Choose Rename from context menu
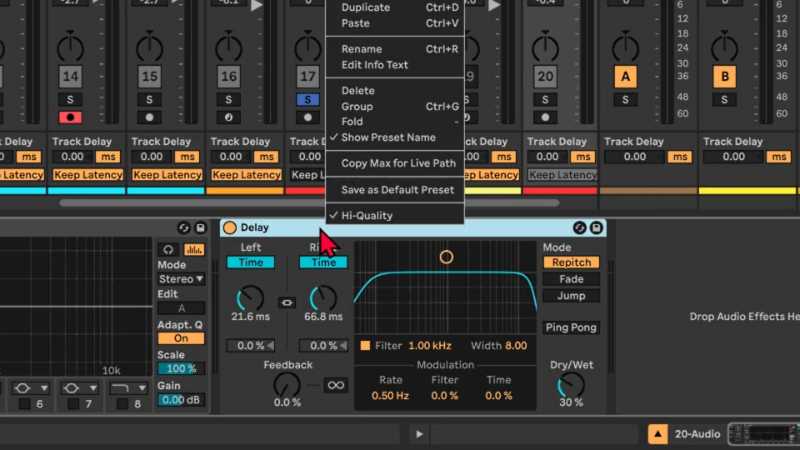 [395, 49]
